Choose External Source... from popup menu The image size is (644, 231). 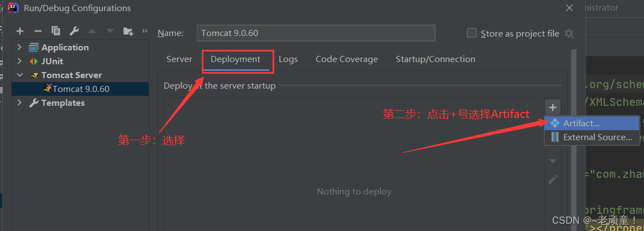[x=592, y=137]
